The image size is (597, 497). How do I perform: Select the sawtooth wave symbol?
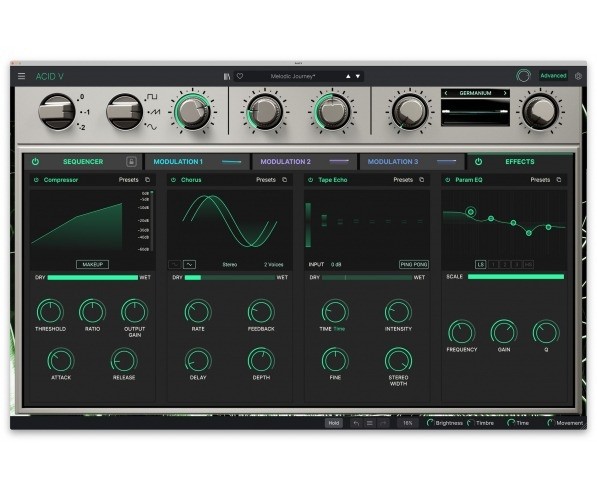154,112
